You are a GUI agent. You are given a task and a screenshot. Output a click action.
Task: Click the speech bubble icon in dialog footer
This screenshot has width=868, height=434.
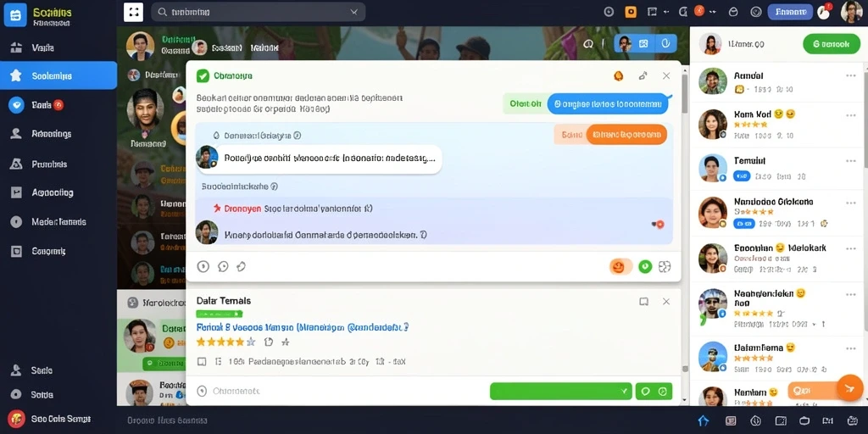click(223, 267)
